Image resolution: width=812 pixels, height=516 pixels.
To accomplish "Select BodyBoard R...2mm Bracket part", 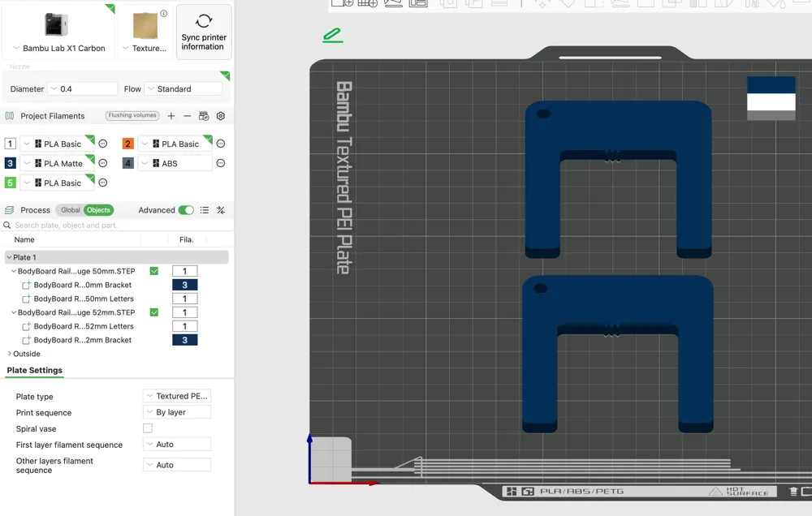I will (x=82, y=341).
